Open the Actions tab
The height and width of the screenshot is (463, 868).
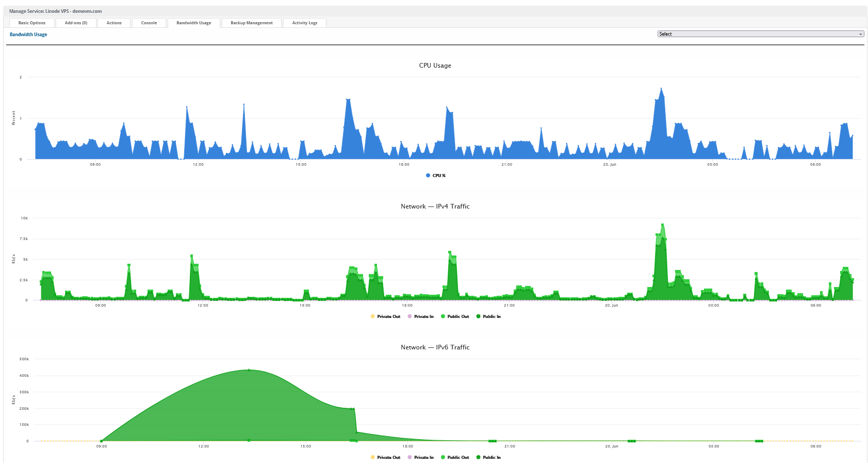point(114,23)
